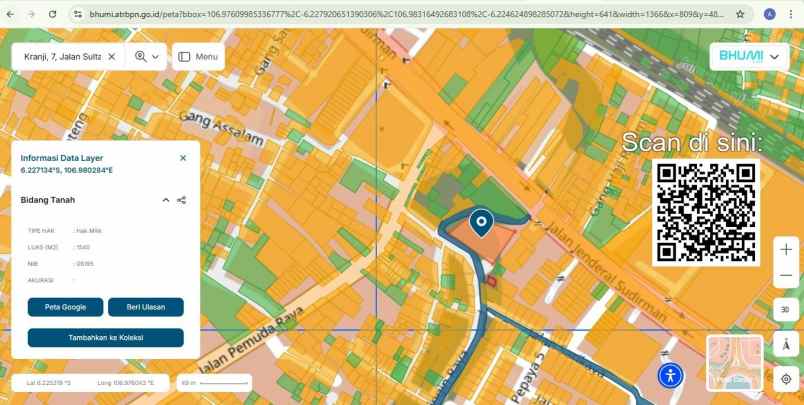Click the north compass orientation icon
Image resolution: width=804 pixels, height=405 pixels.
(786, 344)
